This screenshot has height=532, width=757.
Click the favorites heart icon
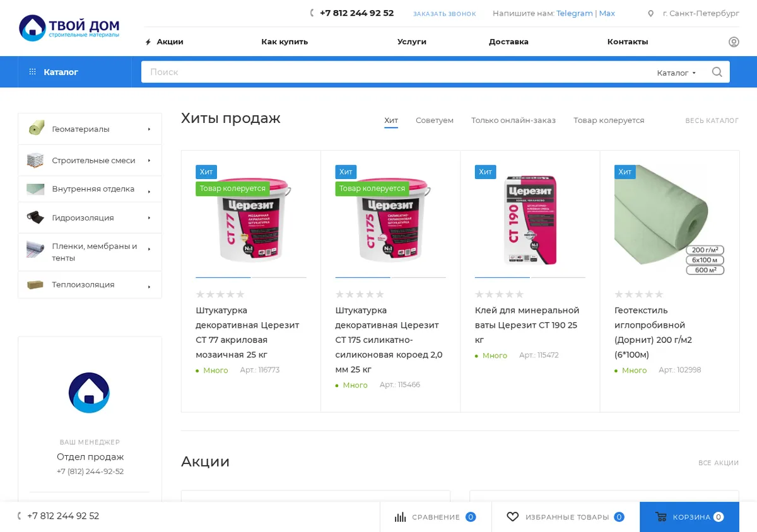[513, 517]
